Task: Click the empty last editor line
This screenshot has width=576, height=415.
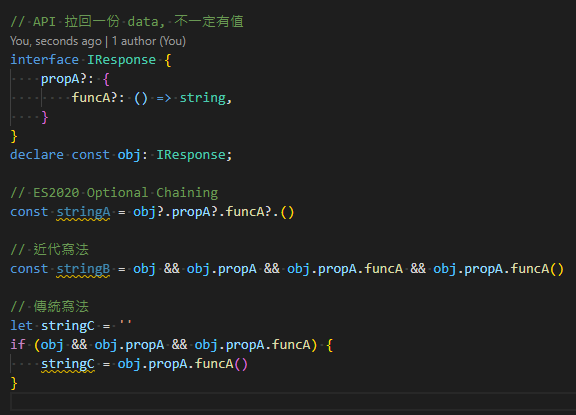Action: click(293, 402)
